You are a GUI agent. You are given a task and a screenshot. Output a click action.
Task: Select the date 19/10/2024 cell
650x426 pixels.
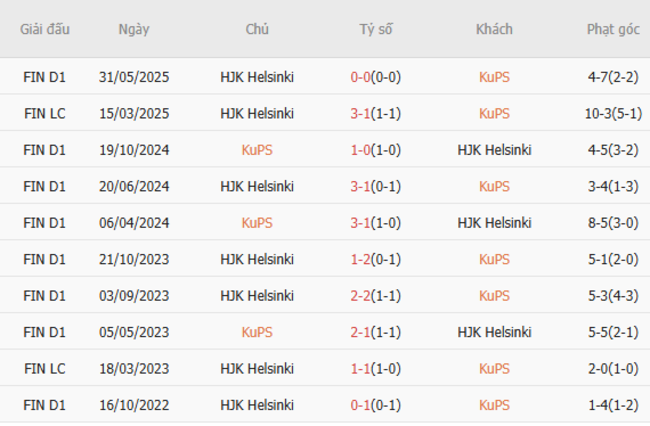pyautogui.click(x=133, y=150)
